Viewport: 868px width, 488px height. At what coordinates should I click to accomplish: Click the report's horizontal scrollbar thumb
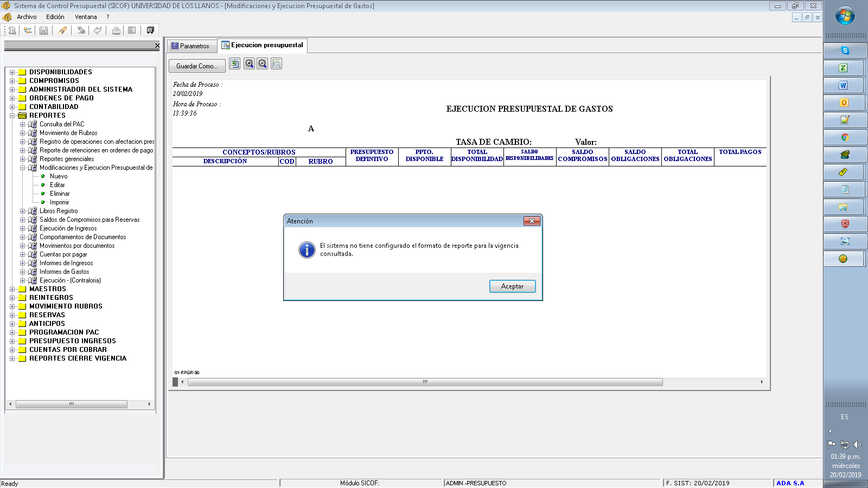[x=425, y=382]
